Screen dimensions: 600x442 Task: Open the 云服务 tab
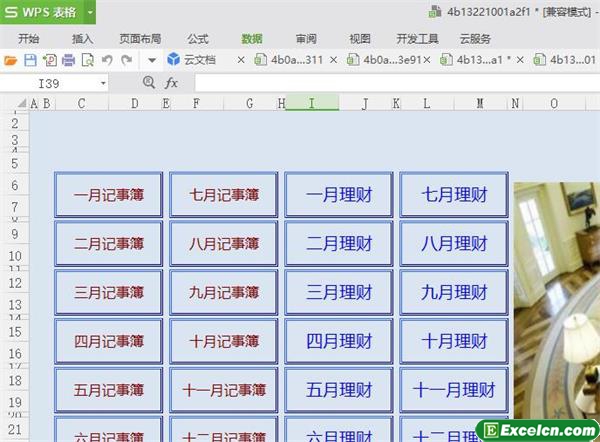(x=475, y=39)
